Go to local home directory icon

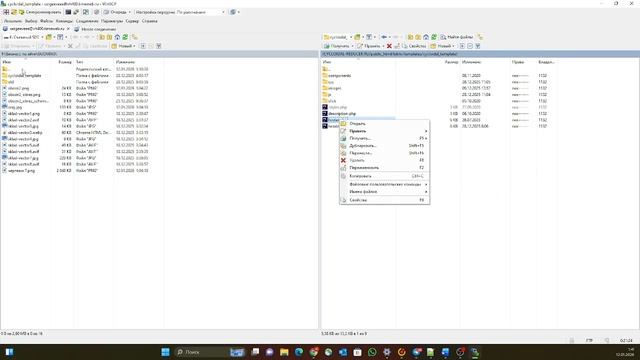[x=117, y=37]
